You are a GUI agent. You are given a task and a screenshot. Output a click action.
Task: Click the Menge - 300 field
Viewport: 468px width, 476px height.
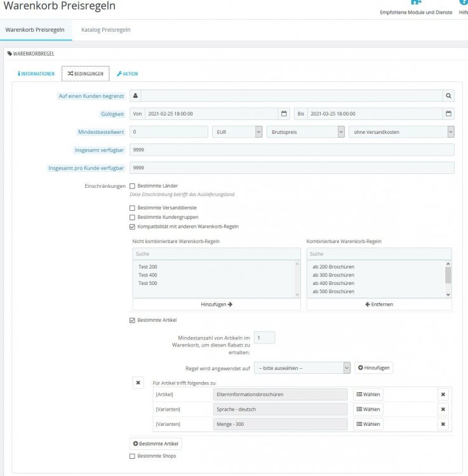281,424
